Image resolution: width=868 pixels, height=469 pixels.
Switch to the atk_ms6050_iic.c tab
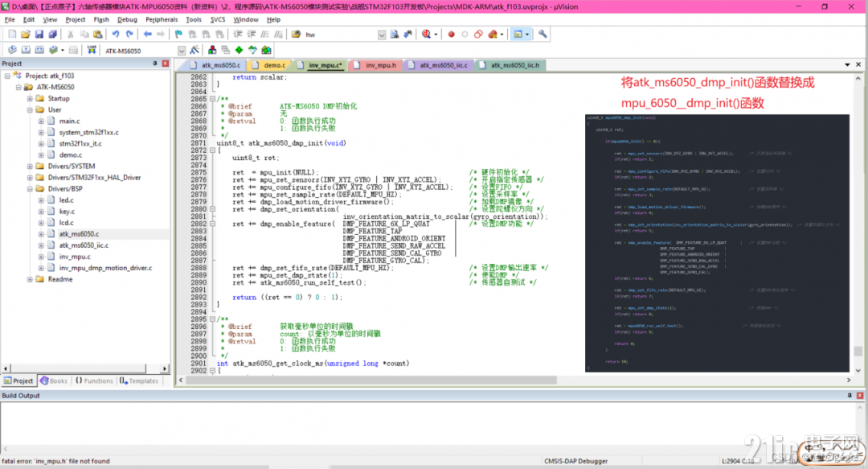(x=439, y=65)
